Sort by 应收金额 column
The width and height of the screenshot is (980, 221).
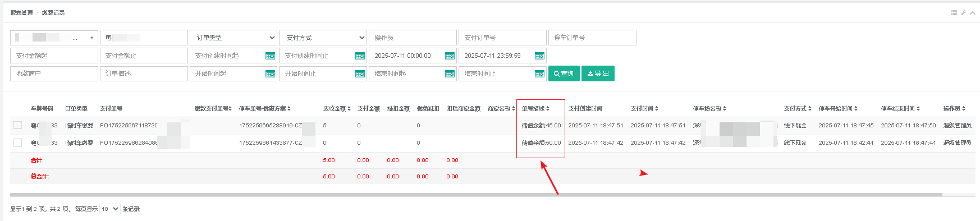click(x=337, y=108)
